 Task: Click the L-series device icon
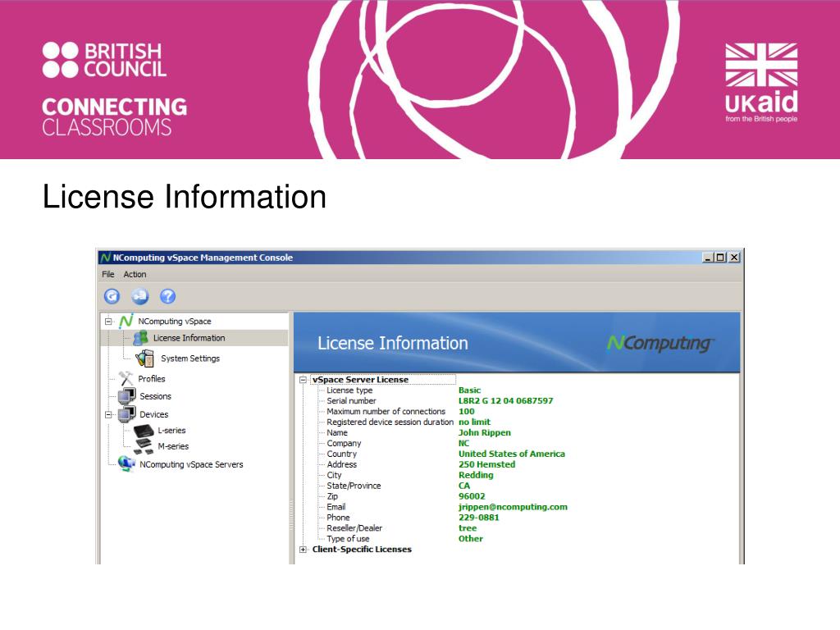pyautogui.click(x=144, y=430)
